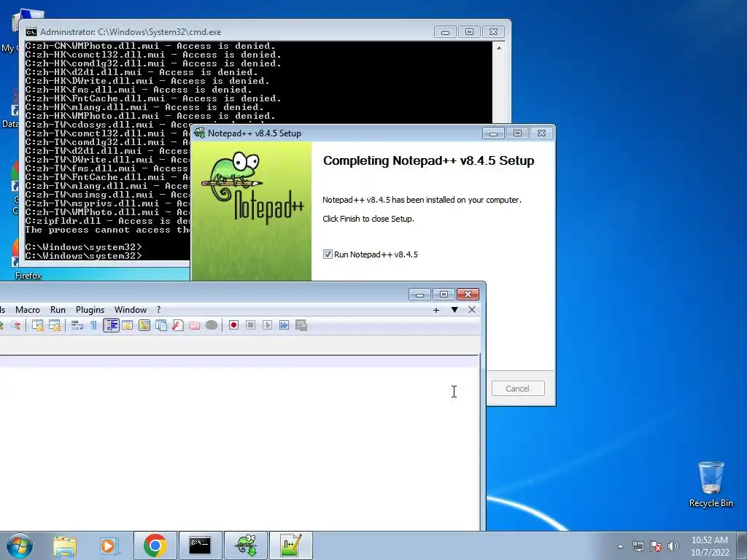
Task: Click the cmd.exe title bar icon
Action: tap(31, 32)
